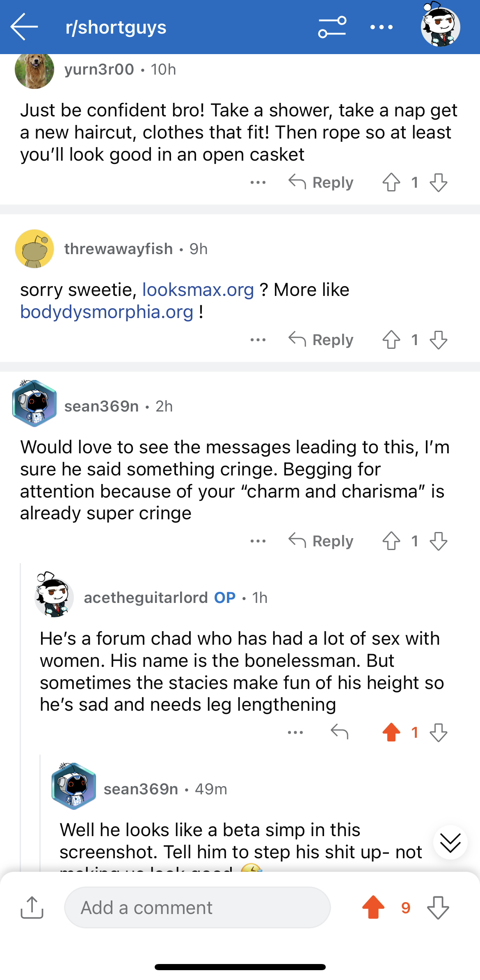Tap the share icon at bottom
The width and height of the screenshot is (480, 980).
[x=32, y=908]
